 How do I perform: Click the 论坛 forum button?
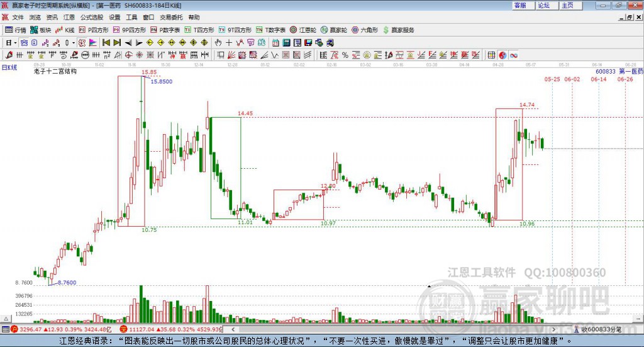(x=547, y=5)
